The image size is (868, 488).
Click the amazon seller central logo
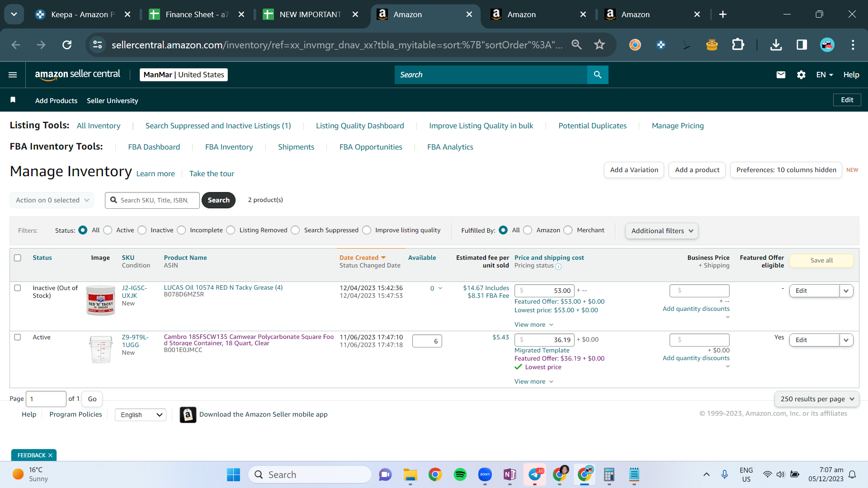tap(78, 75)
